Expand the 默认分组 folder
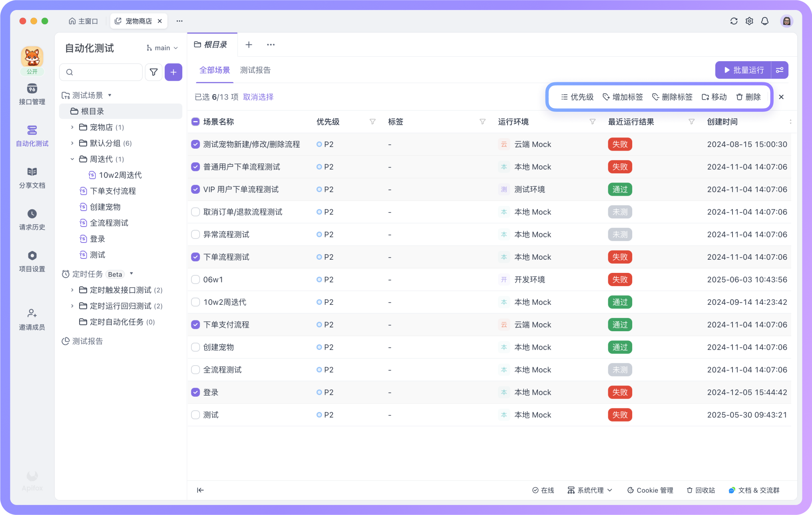Image resolution: width=812 pixels, height=515 pixels. pos(72,143)
